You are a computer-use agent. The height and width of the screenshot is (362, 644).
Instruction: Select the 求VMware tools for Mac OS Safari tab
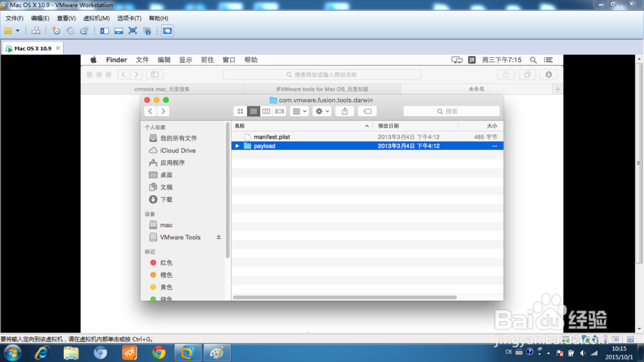pos(322,89)
